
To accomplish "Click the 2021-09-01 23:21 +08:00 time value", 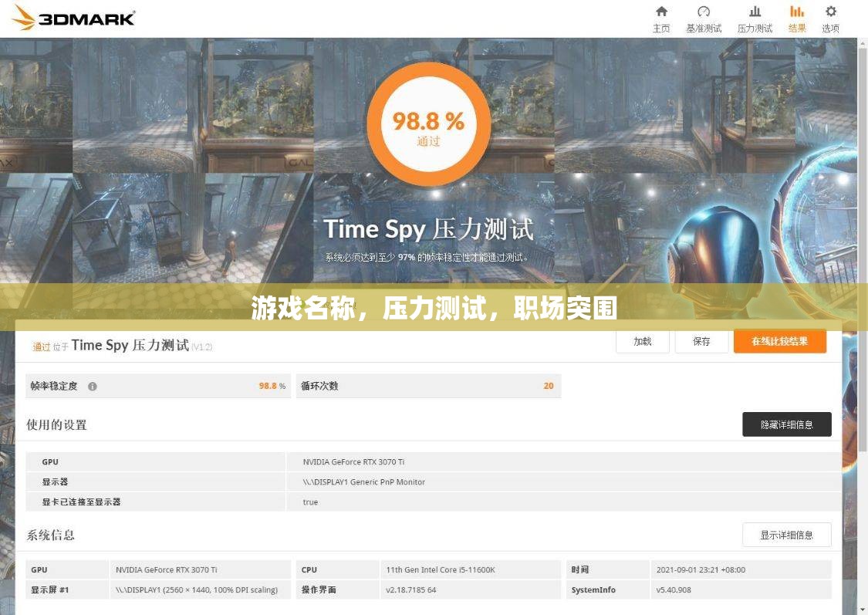I will point(701,569).
